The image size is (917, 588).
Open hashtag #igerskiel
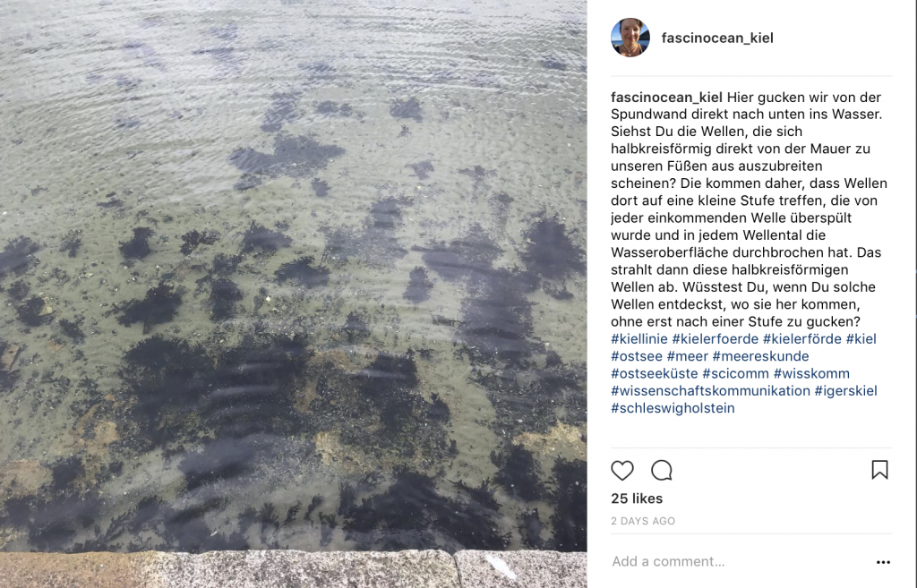(845, 390)
